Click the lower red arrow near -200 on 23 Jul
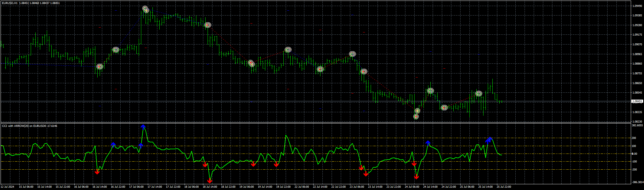The image size is (644, 190). tap(366, 174)
